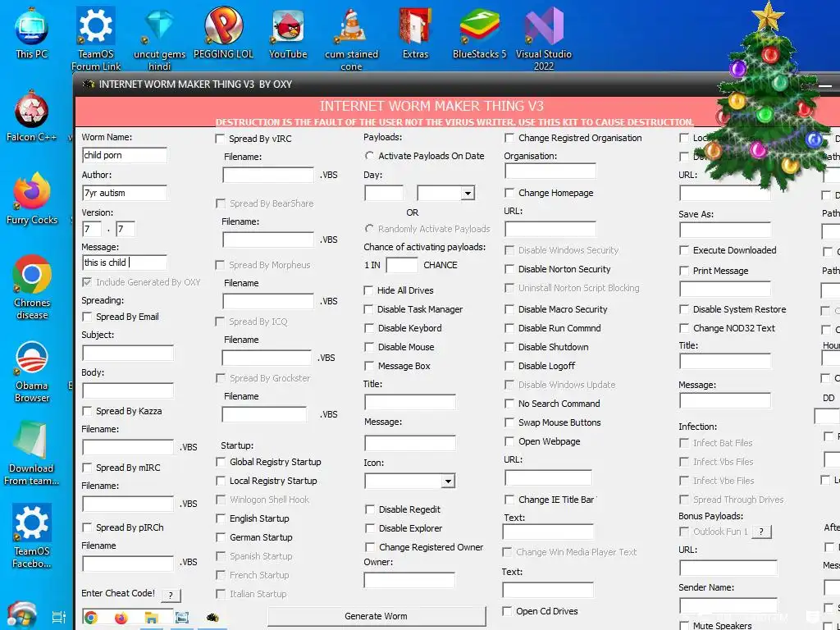Click into the Author text field
Image resolution: width=840 pixels, height=630 pixels.
(125, 193)
